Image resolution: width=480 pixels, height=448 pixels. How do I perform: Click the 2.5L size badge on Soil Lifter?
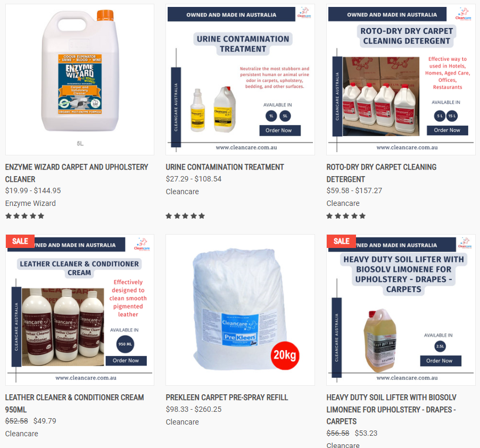click(440, 346)
